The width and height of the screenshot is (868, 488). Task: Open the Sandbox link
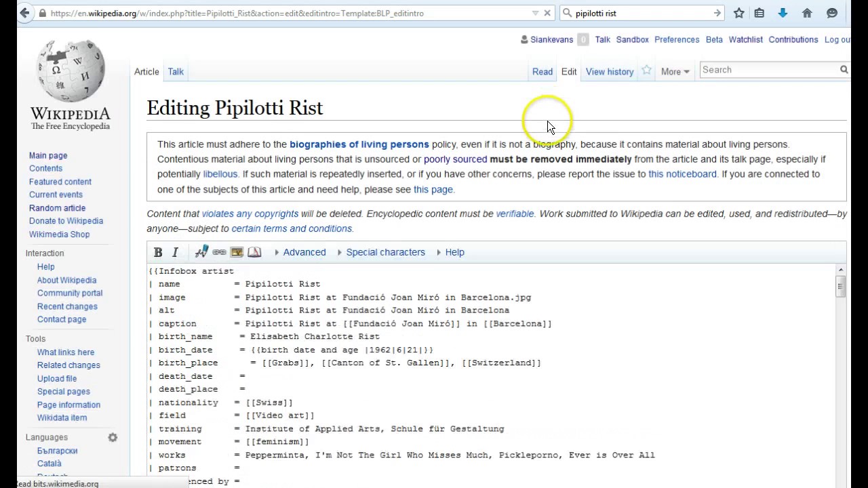(633, 40)
